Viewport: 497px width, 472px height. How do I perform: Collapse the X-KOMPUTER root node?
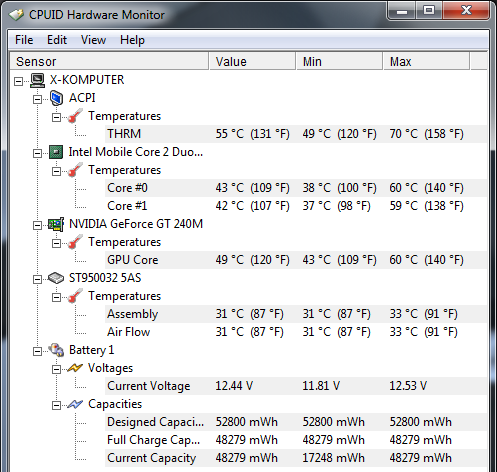pos(19,81)
